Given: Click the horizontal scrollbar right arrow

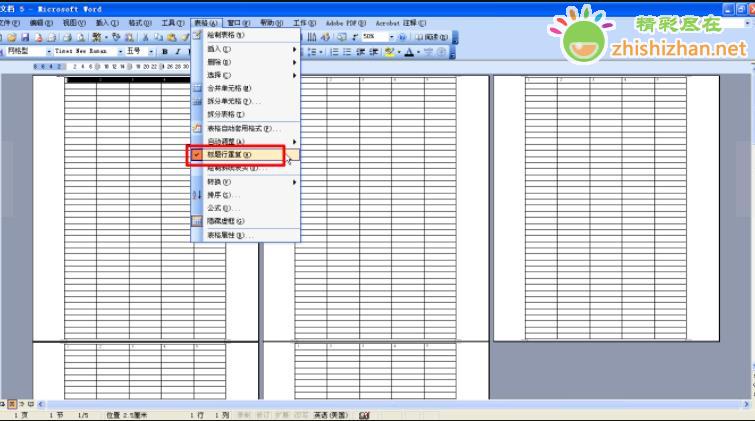Looking at the screenshot, I should click(x=746, y=404).
